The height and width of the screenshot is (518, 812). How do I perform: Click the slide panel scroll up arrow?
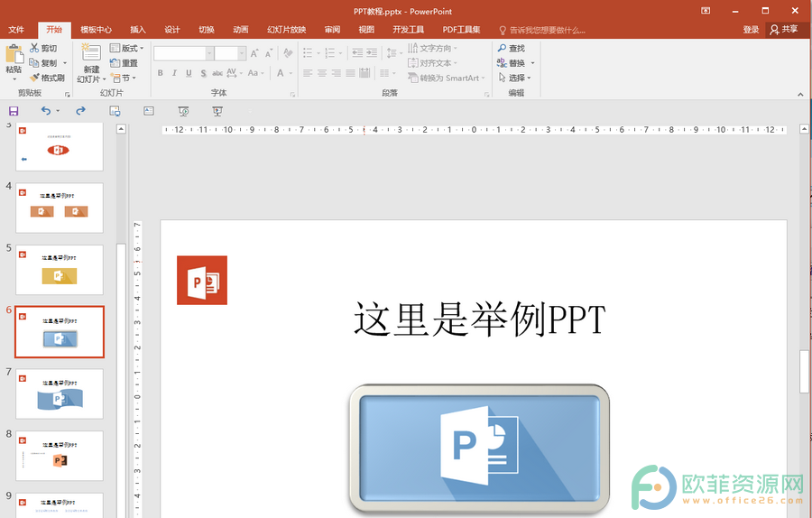coord(121,129)
